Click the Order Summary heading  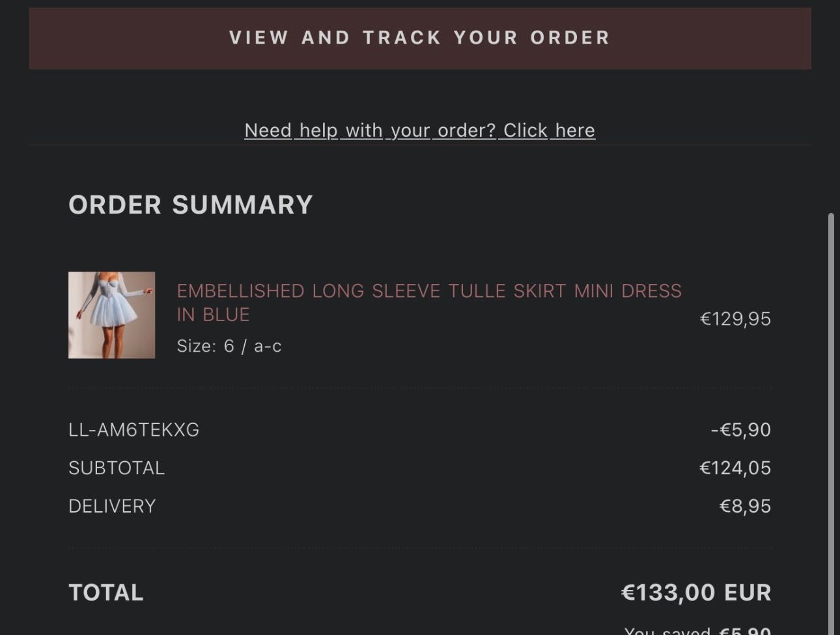pyautogui.click(x=191, y=205)
